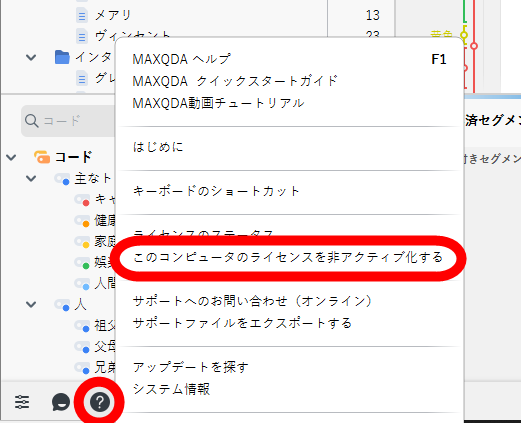Click the search magnifier in code field
The width and height of the screenshot is (521, 423).
pyautogui.click(x=32, y=121)
